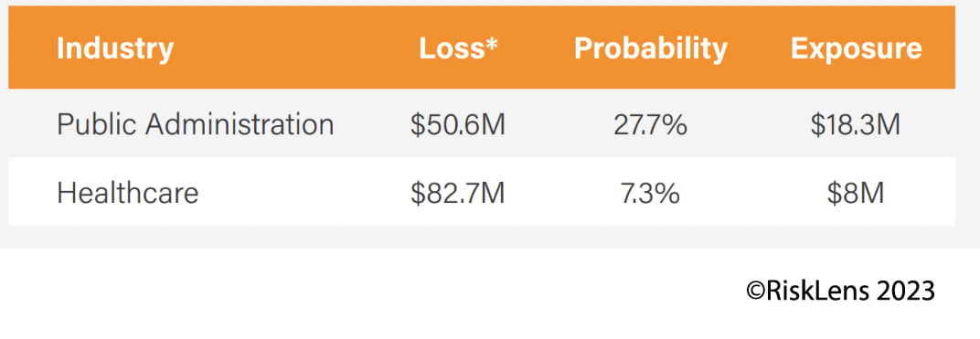This screenshot has width=980, height=339.
Task: Click the $18.3M exposure value
Action: [x=856, y=124]
